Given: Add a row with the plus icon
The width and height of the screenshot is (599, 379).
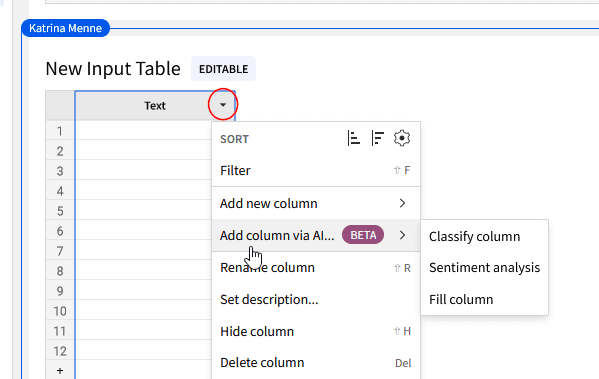Looking at the screenshot, I should 60,371.
